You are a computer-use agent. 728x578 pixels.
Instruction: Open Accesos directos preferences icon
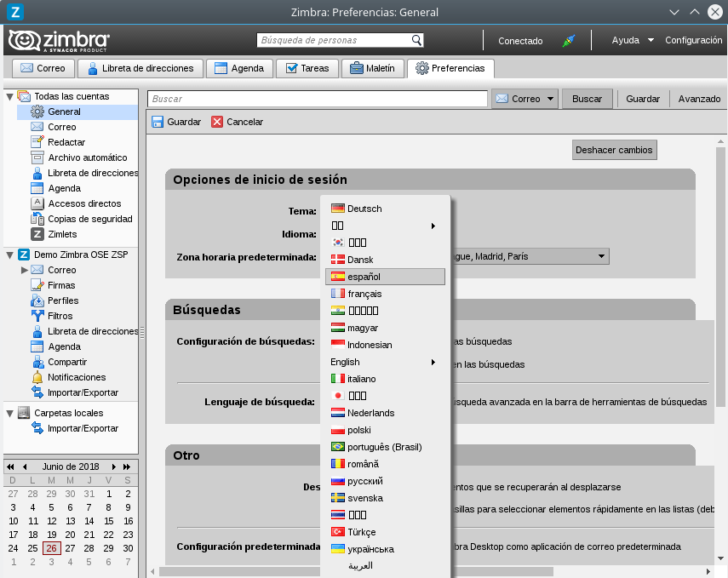click(37, 203)
